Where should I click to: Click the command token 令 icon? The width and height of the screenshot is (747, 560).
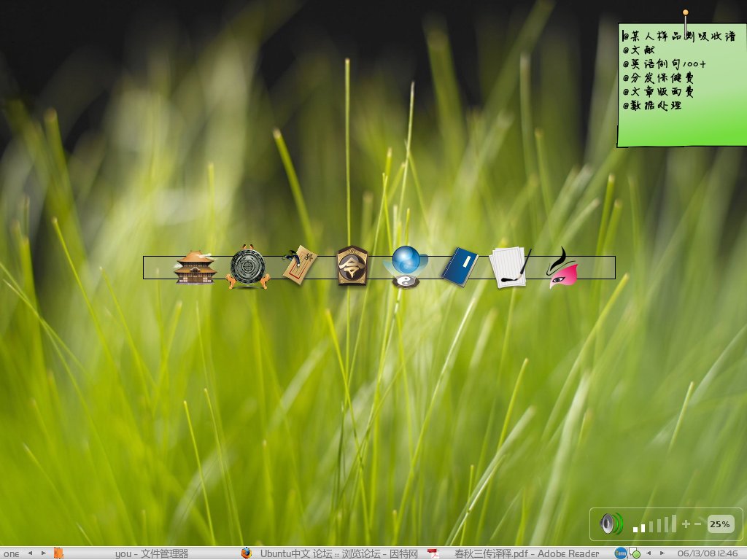coord(352,265)
